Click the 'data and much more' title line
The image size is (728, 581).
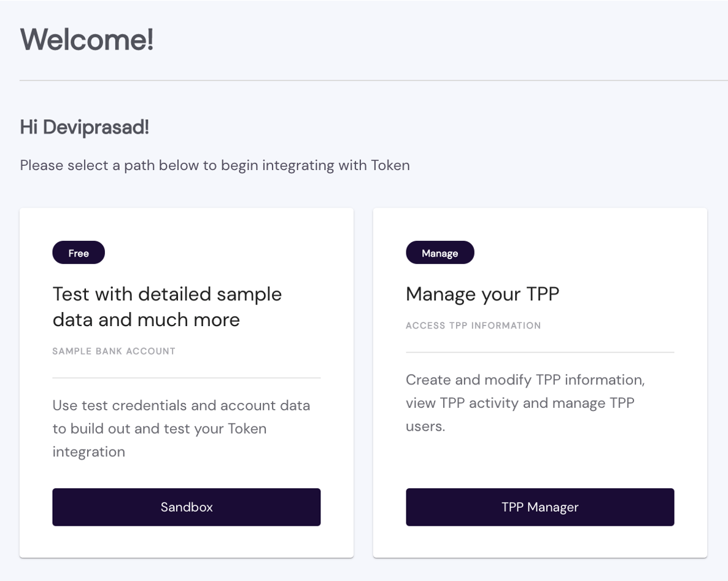pos(146,320)
